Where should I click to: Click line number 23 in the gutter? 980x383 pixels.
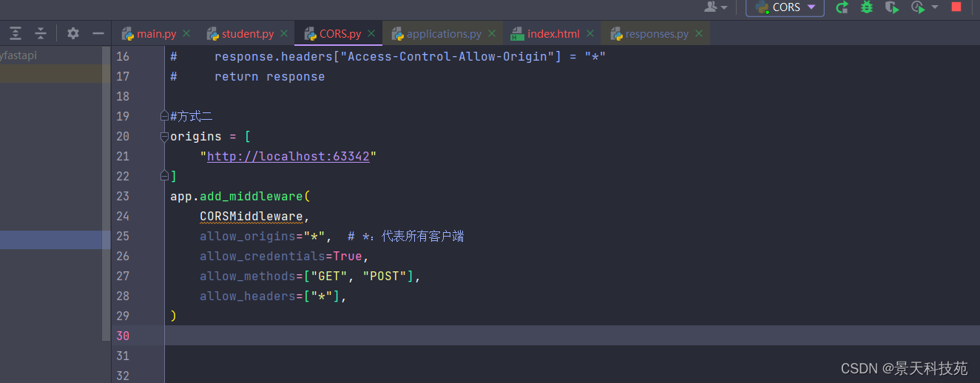click(x=122, y=196)
